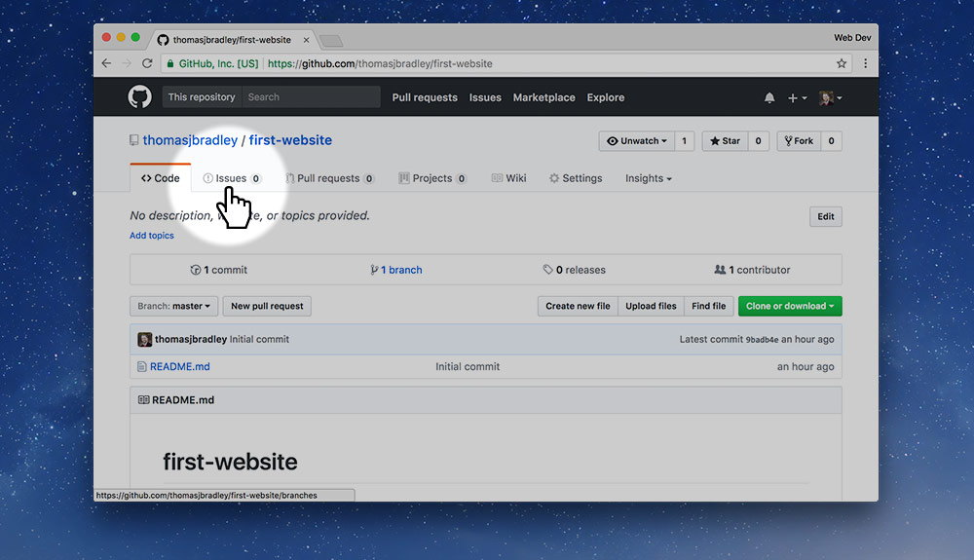
Task: Click the Edit description button
Action: 826,216
